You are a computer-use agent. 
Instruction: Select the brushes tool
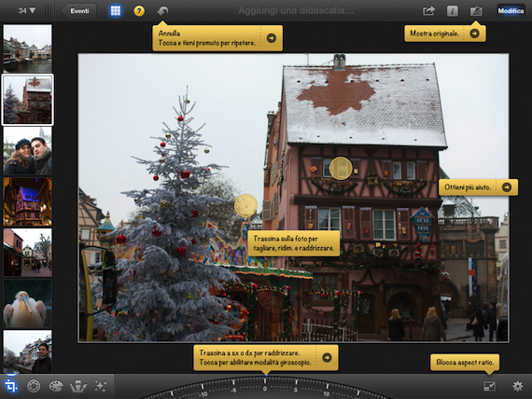(x=78, y=386)
